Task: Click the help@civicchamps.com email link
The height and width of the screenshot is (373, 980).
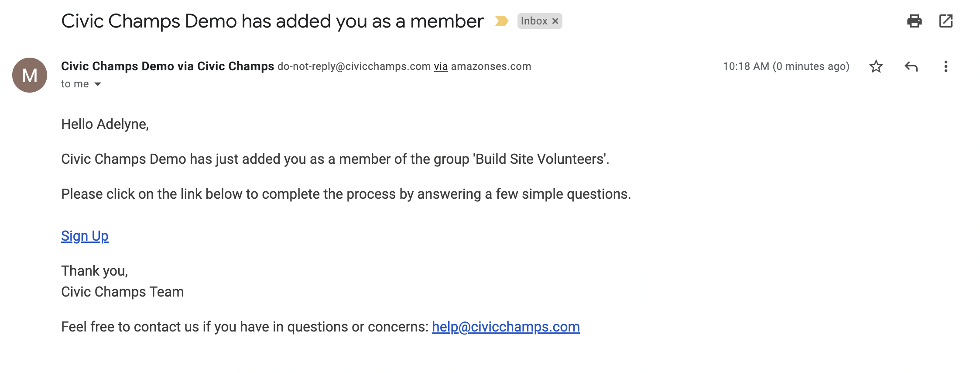Action: coord(506,327)
